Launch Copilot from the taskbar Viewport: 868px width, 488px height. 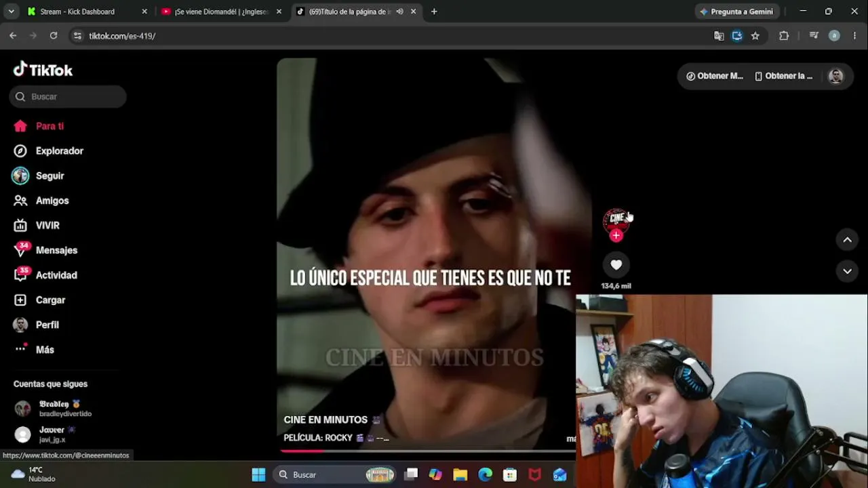tap(435, 474)
